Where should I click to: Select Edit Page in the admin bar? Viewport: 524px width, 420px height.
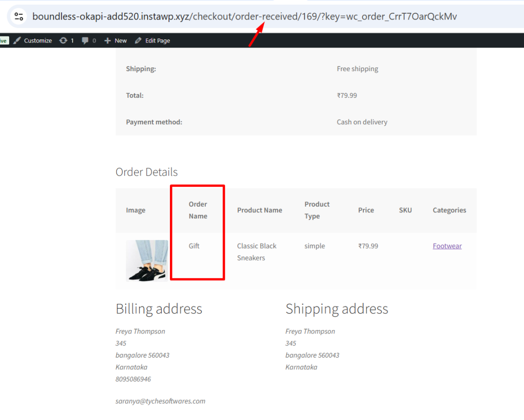152,40
